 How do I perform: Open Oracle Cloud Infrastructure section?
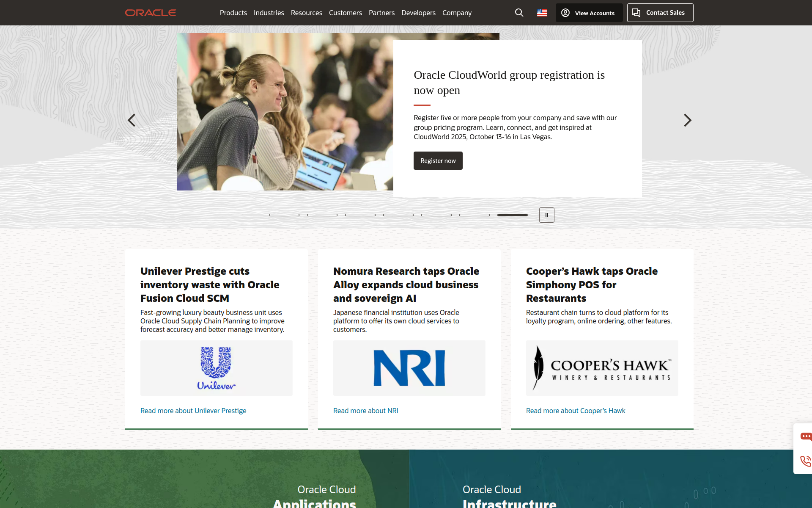click(x=510, y=497)
